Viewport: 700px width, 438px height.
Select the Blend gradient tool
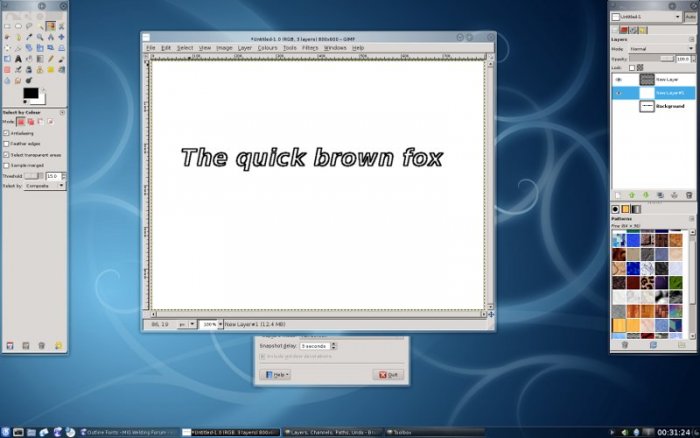tap(40, 59)
